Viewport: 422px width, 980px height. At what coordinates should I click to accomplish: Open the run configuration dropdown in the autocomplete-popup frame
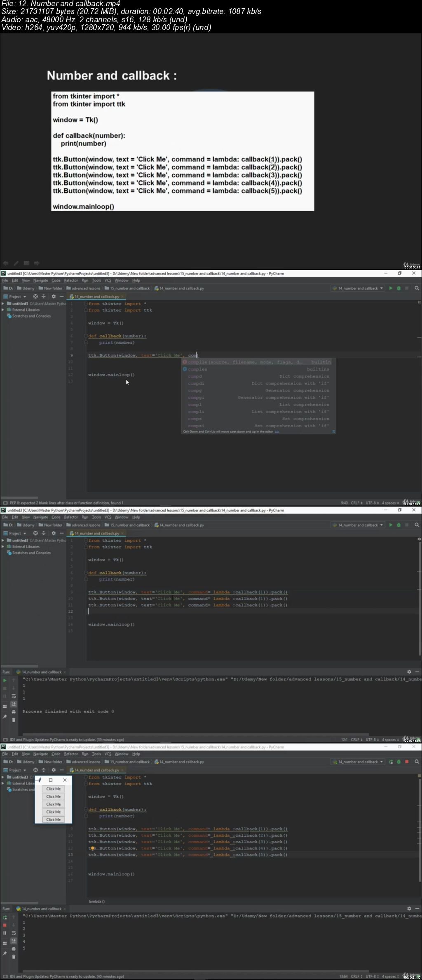pos(358,288)
